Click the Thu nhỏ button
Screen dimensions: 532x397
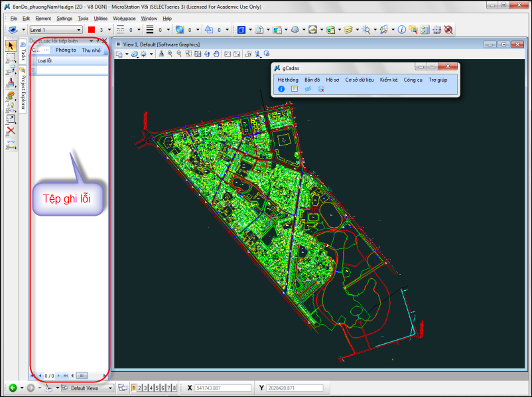point(91,50)
